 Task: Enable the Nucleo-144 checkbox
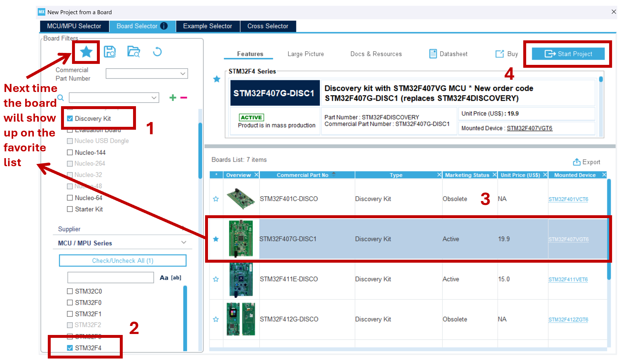coord(70,152)
